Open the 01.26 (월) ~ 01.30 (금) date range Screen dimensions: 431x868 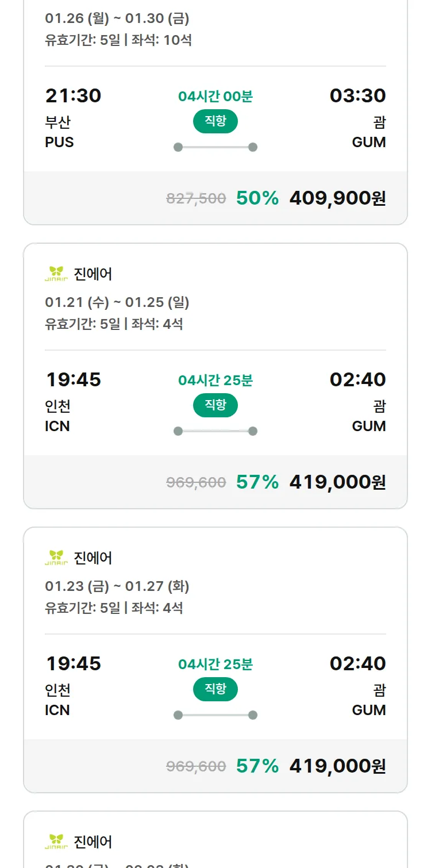[117, 18]
